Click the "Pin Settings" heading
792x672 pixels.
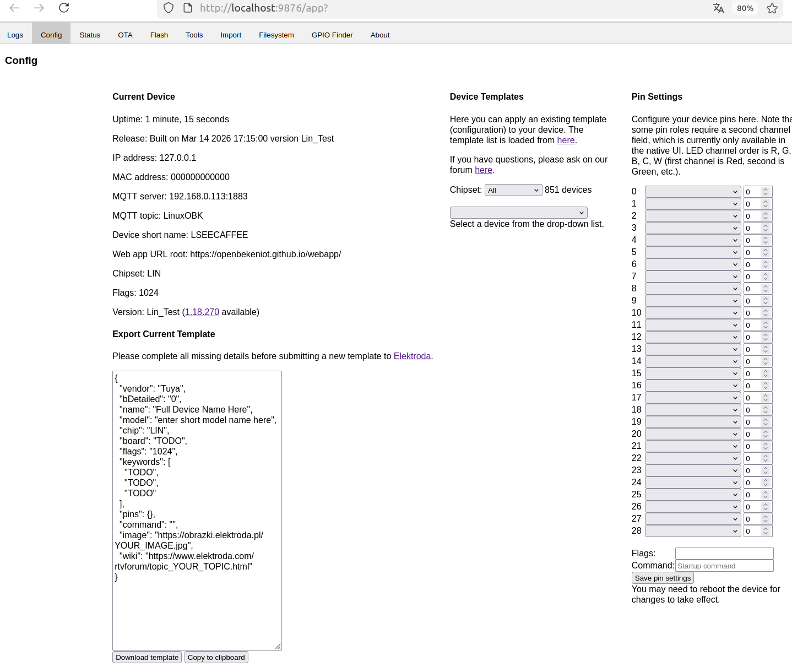657,96
